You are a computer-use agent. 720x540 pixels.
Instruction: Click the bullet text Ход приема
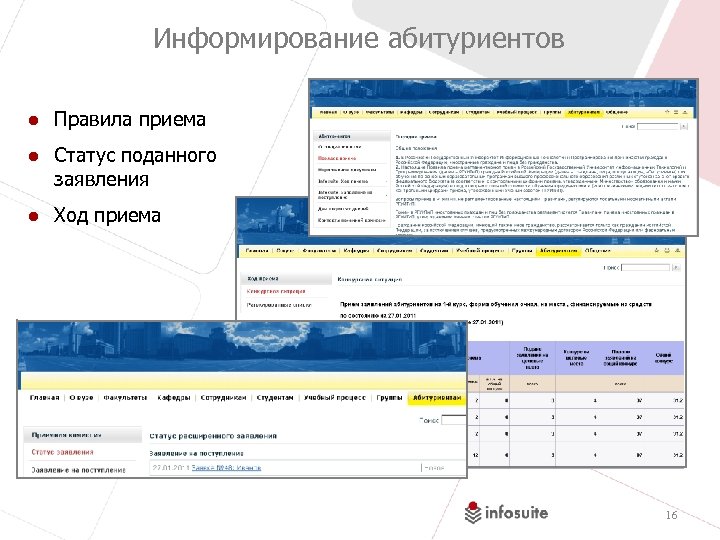107,215
